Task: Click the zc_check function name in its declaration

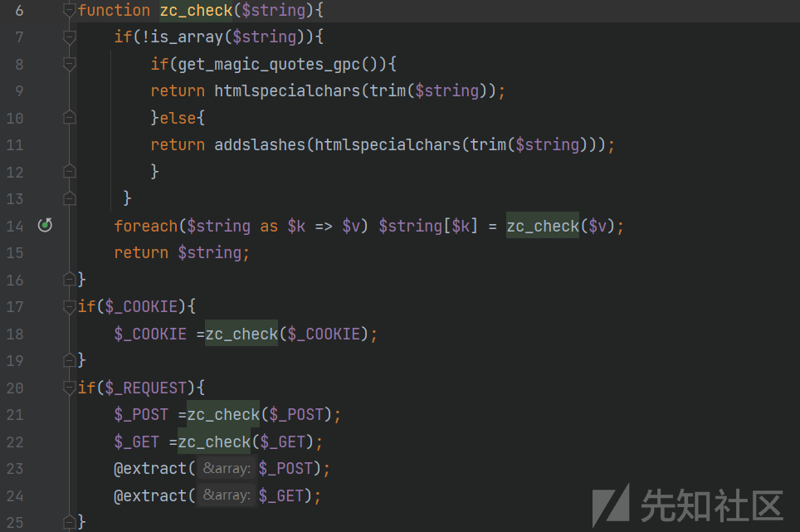Action: point(196,10)
